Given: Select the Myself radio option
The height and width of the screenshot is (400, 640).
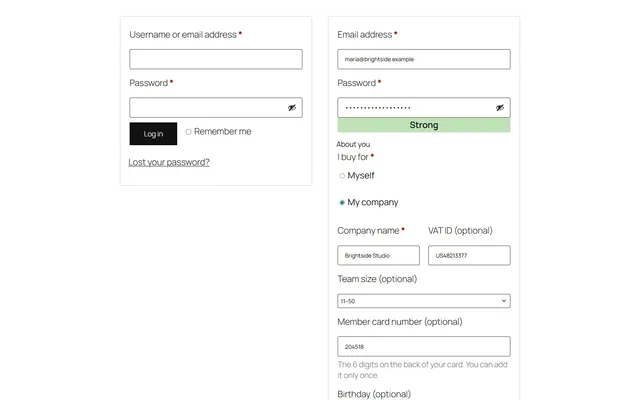Looking at the screenshot, I should pos(342,176).
